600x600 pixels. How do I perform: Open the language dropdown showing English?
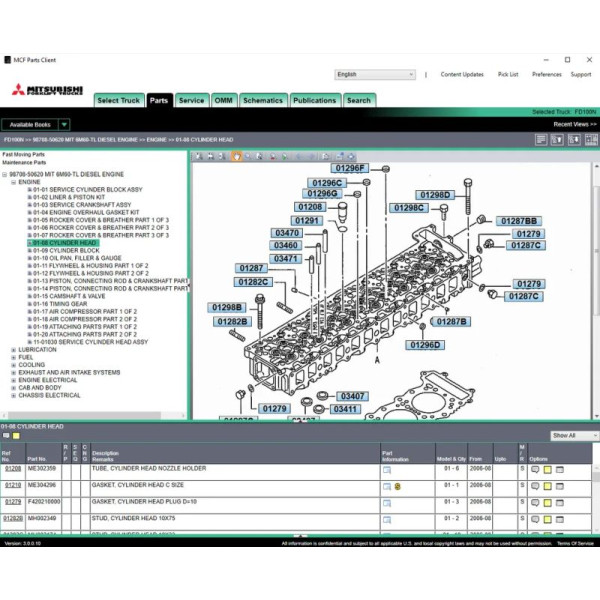375,74
